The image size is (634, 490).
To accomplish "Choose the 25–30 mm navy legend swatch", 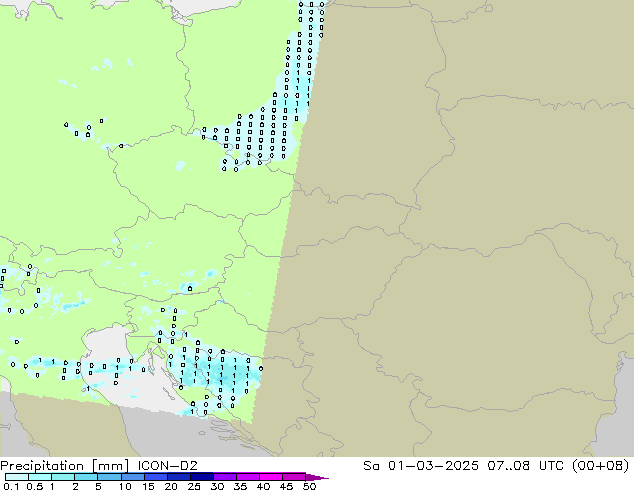I will [x=201, y=477].
